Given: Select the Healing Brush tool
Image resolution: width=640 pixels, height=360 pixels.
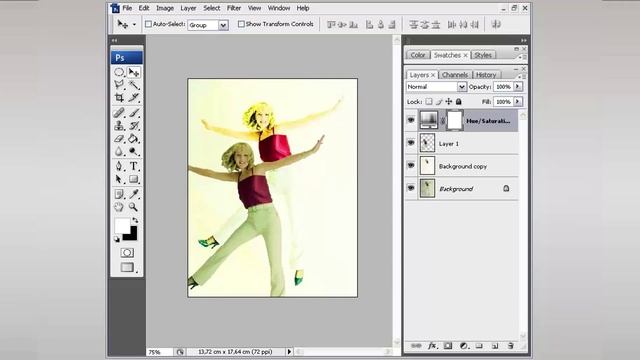Looking at the screenshot, I should [119, 113].
